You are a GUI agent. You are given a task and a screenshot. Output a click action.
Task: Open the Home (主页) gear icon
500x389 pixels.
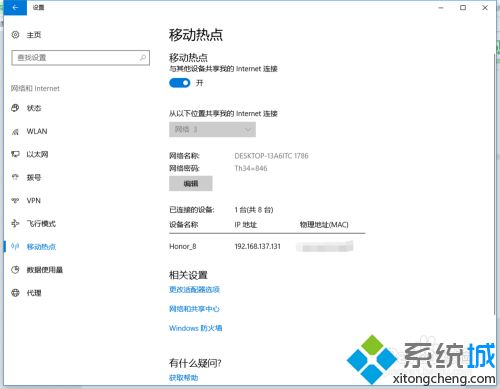15,35
